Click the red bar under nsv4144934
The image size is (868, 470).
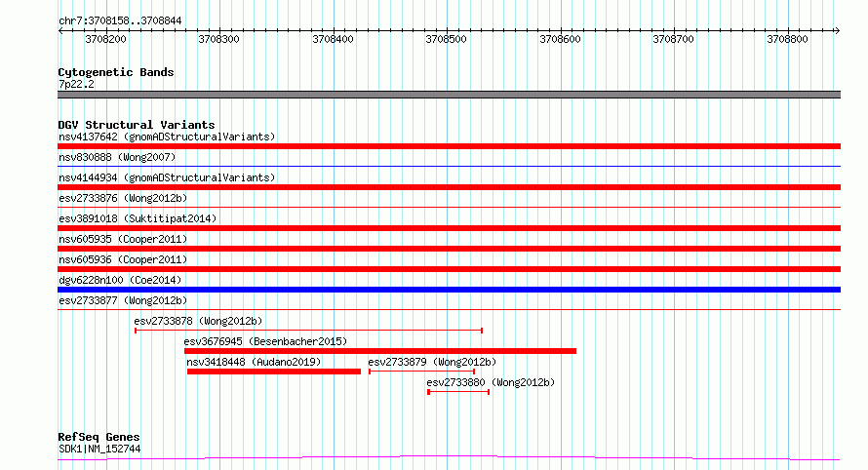click(x=449, y=187)
